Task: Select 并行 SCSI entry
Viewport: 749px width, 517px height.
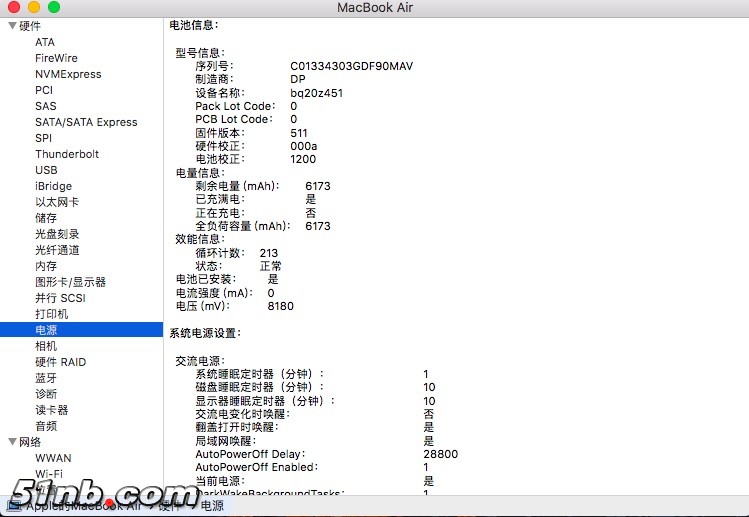Action: point(60,298)
